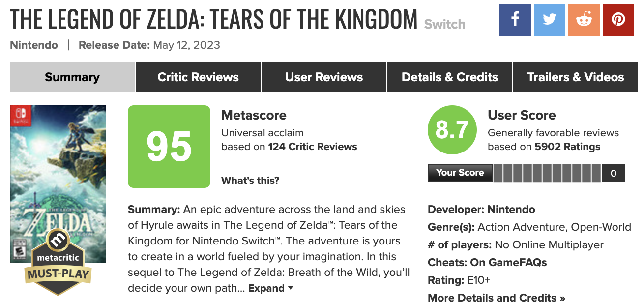Click the green 8.7 User Score circle

click(452, 129)
